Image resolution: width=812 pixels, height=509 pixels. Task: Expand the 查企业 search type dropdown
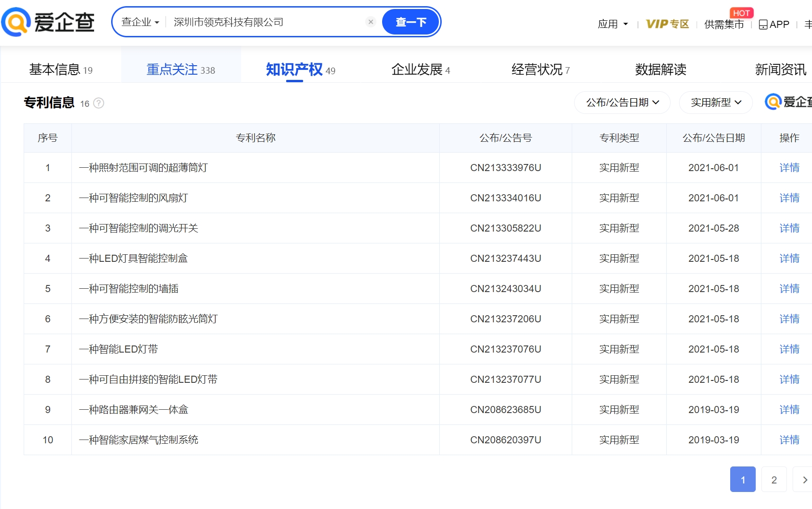[x=140, y=22]
